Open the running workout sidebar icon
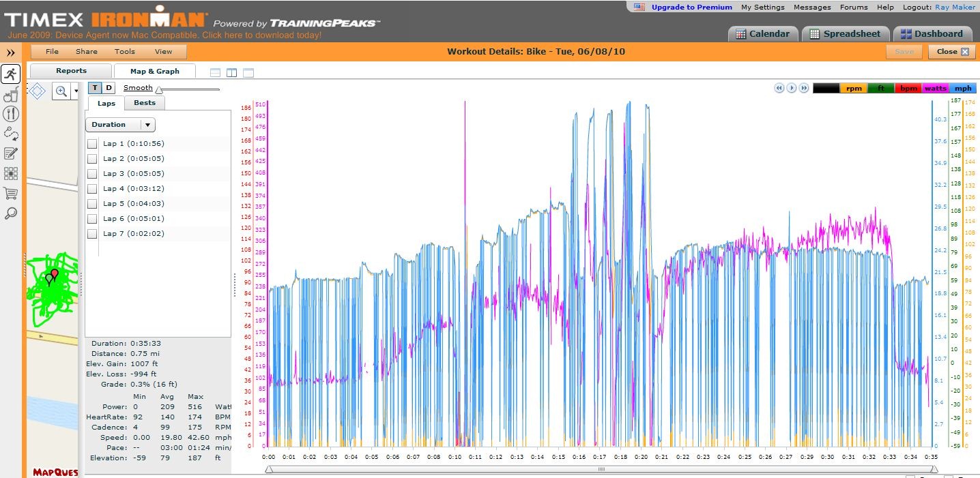 point(10,74)
